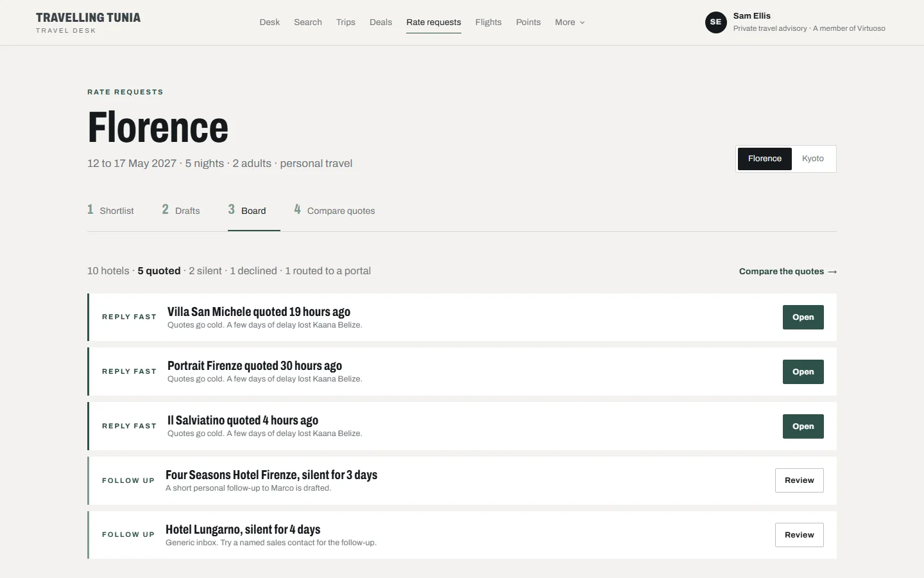924x578 pixels.
Task: Open the Portrait Firenze quote
Action: 803,372
